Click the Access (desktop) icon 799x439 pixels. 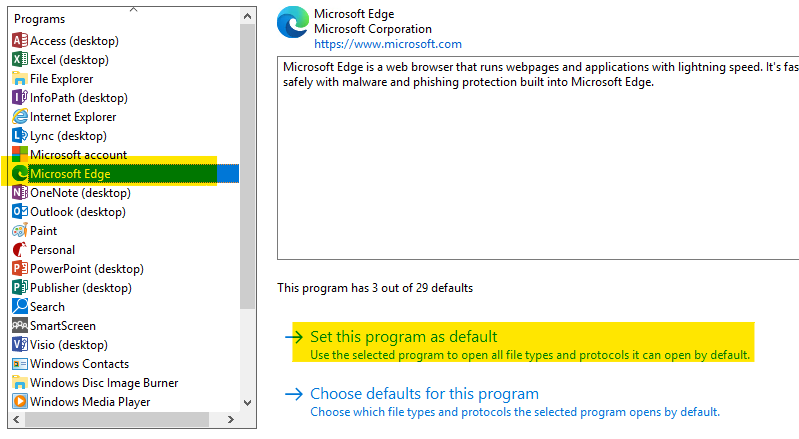point(19,41)
